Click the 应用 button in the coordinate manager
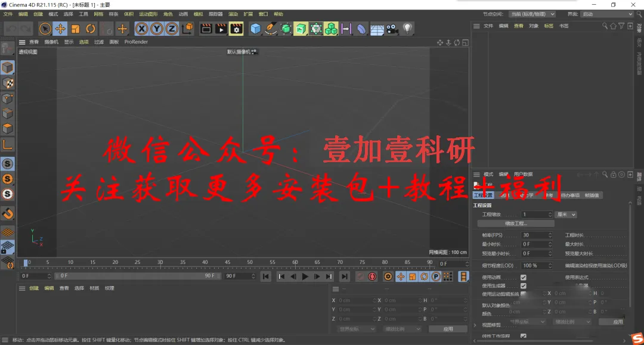The height and width of the screenshot is (345, 644). pyautogui.click(x=448, y=329)
